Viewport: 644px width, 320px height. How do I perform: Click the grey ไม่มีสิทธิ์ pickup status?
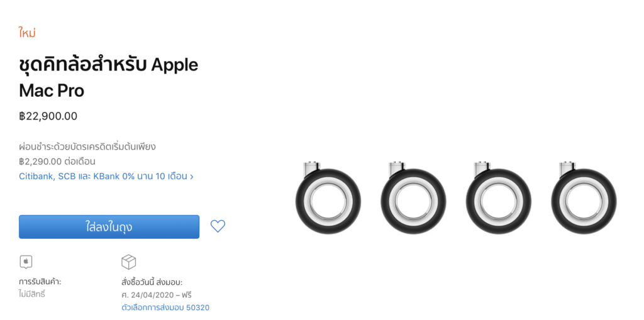tap(32, 294)
